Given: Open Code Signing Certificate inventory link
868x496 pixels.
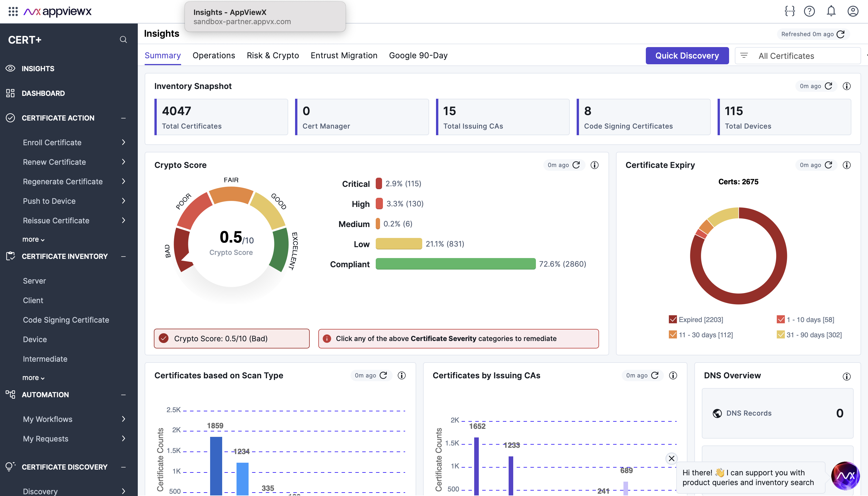Looking at the screenshot, I should 66,319.
